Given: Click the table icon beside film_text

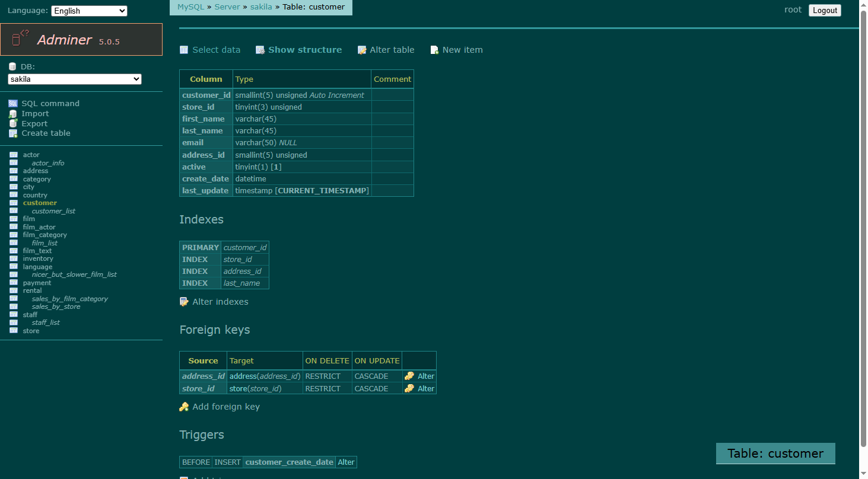Looking at the screenshot, I should [x=13, y=251].
